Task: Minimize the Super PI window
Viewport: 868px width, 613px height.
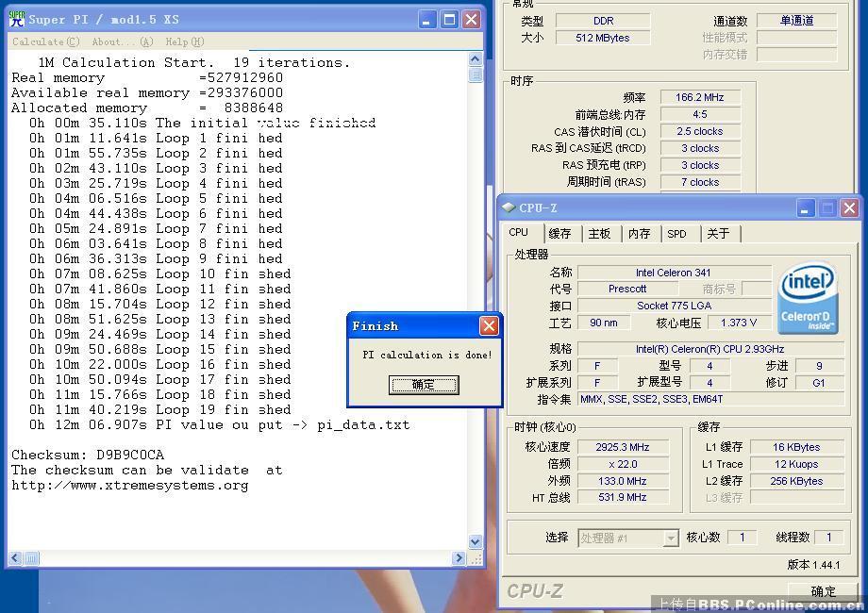Action: click(426, 20)
